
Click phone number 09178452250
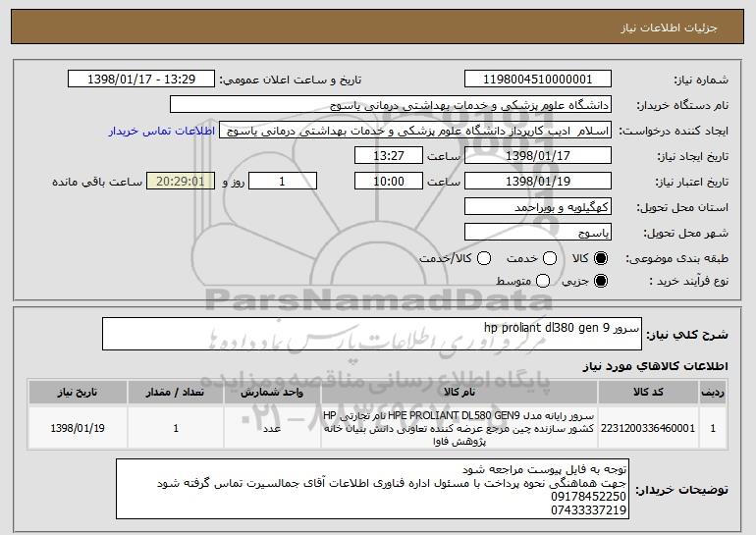(x=588, y=497)
